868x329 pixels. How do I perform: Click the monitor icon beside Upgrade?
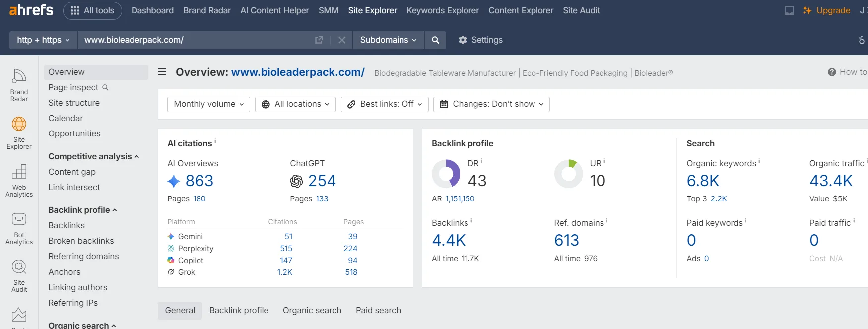tap(789, 10)
